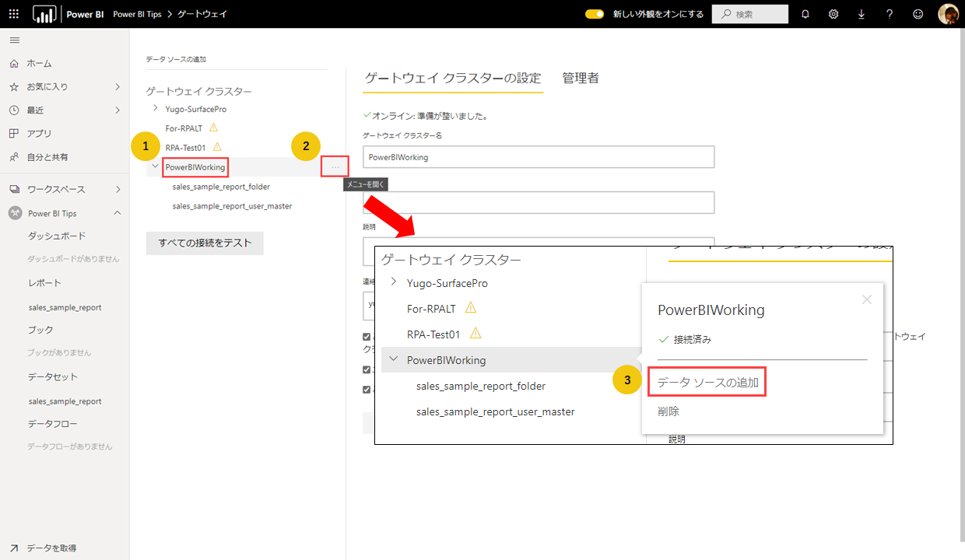This screenshot has width=965, height=560.
Task: Select sales_sample_report_user_master data source
Action: point(232,206)
